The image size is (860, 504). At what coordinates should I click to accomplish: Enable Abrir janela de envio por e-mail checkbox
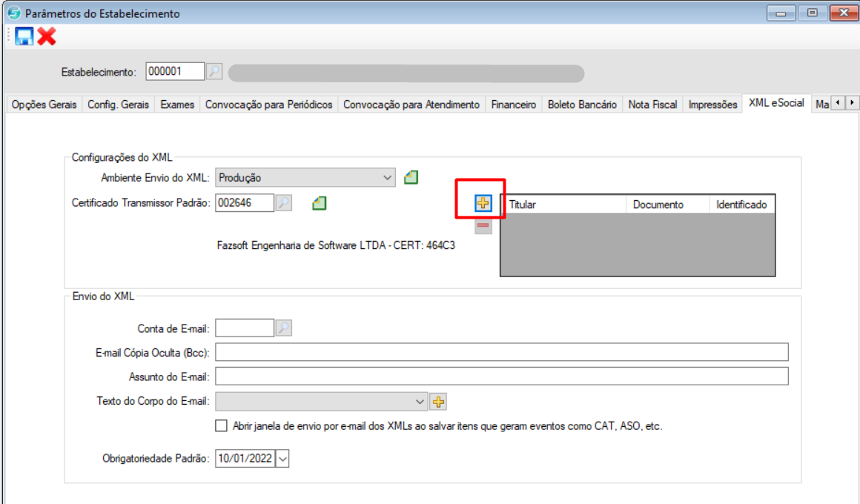tap(221, 426)
